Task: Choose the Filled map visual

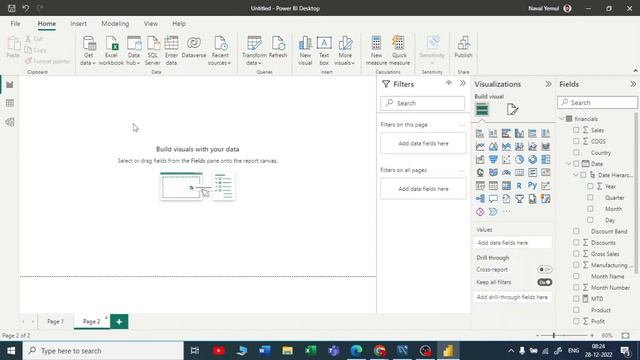Action: (493, 173)
